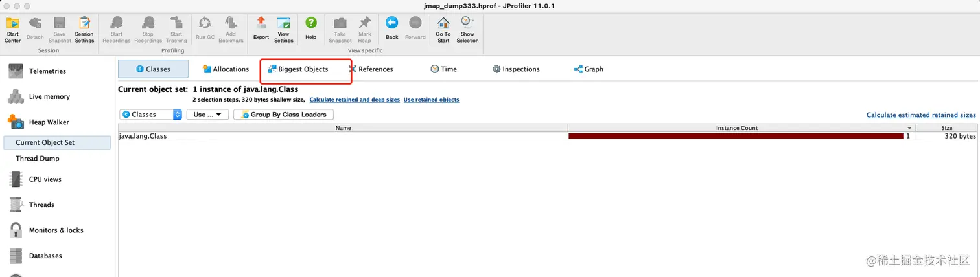Switch to Inspections tab
This screenshot has width=980, height=277.
(516, 69)
